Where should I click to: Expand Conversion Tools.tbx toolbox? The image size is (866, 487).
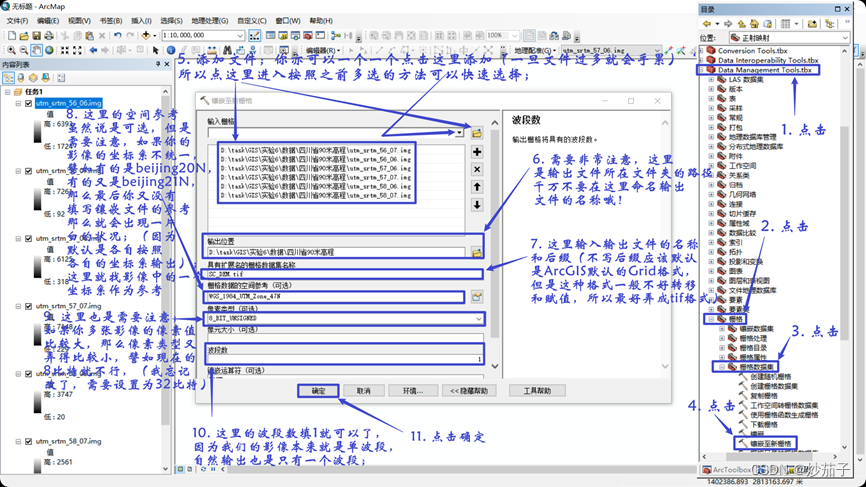(702, 50)
